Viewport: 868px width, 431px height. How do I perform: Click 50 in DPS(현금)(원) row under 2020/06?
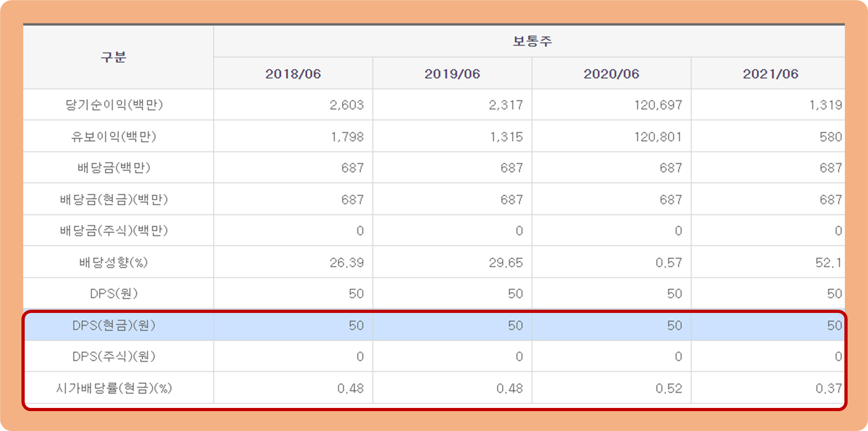(675, 325)
